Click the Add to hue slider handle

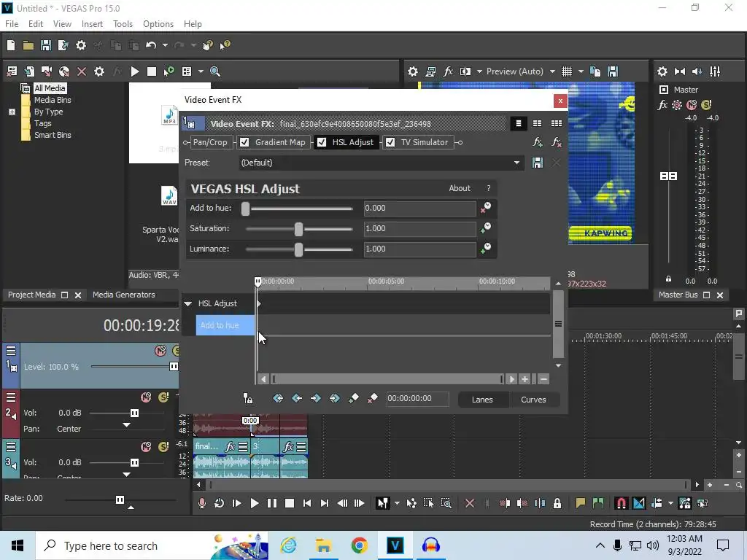tap(245, 209)
